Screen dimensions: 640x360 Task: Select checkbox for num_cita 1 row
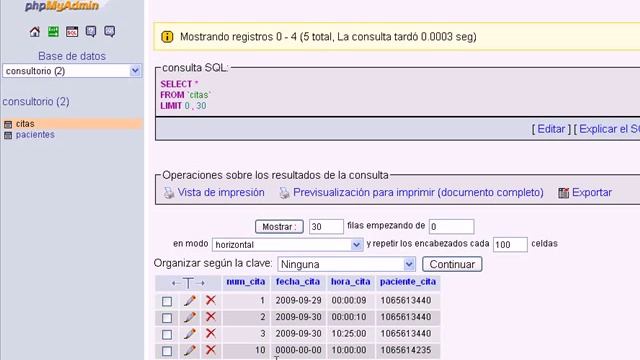167,302
